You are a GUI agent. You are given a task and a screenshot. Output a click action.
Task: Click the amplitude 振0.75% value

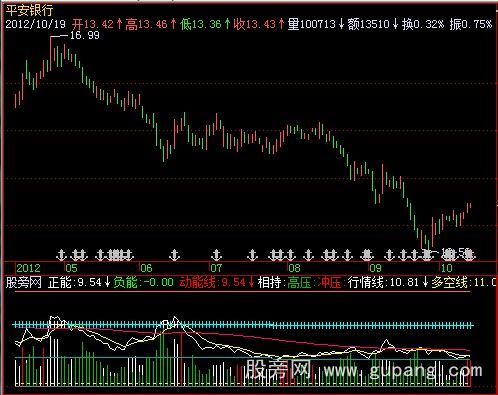(x=470, y=24)
